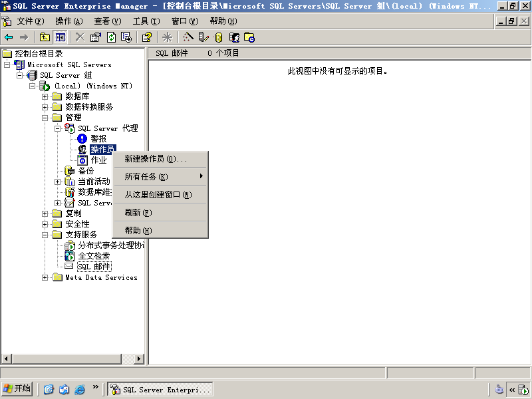Viewport: 532px width, 399px height.
Task: Expand the 安全性 folder
Action: pyautogui.click(x=45, y=224)
